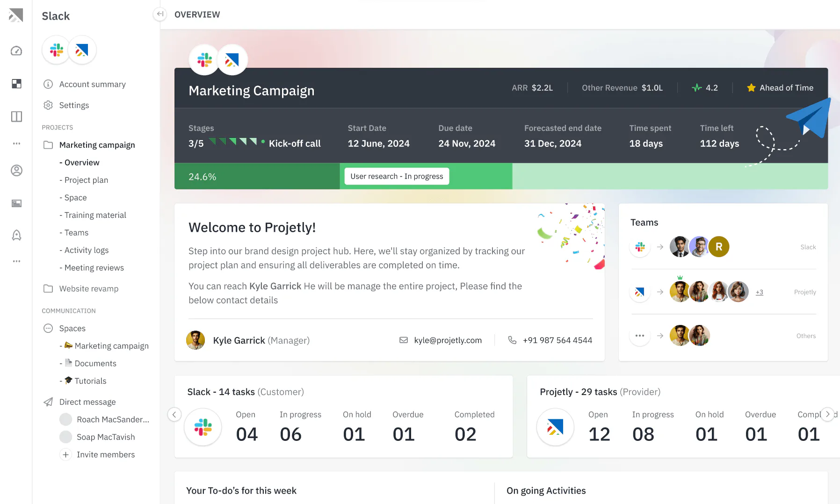Click Kyle Garrick's avatar photo
This screenshot has width=840, height=504.
(196, 340)
